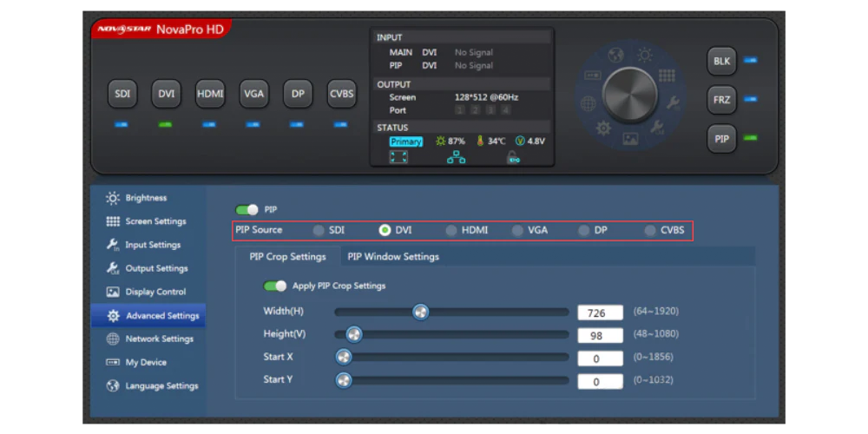Click the sun brightness icon on dial ring
Viewport: 868px width, 434px height.
point(644,55)
